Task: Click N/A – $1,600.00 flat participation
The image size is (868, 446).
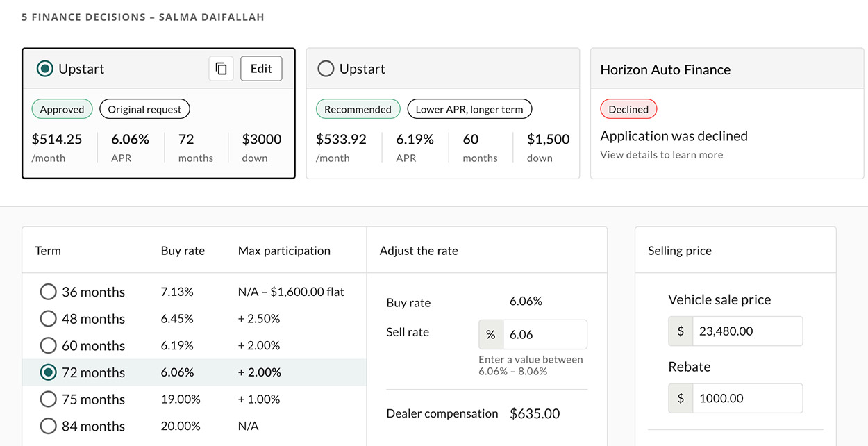Action: (x=291, y=292)
